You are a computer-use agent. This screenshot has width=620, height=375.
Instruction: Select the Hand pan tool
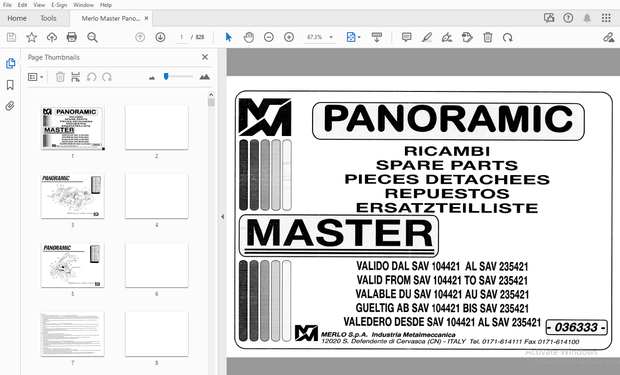tap(248, 37)
